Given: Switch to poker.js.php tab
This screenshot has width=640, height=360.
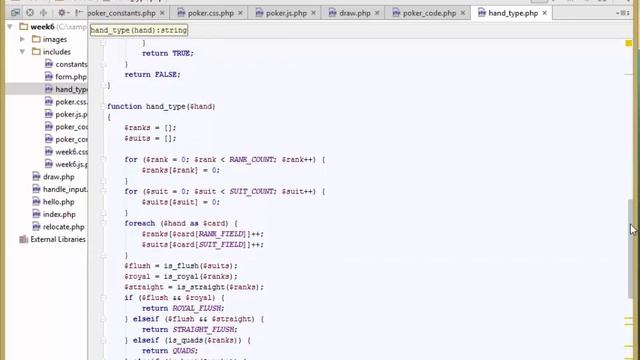Looking at the screenshot, I should point(286,13).
